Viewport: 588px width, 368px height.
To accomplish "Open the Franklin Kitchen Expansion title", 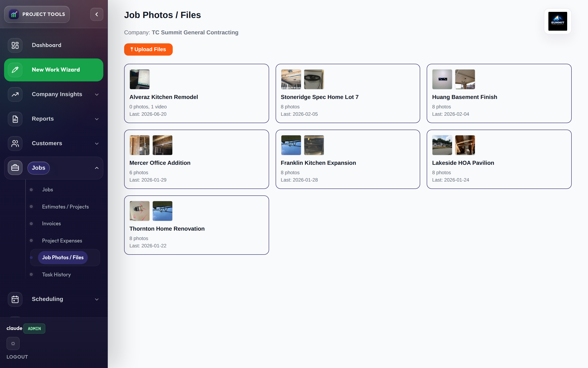I will 318,163.
